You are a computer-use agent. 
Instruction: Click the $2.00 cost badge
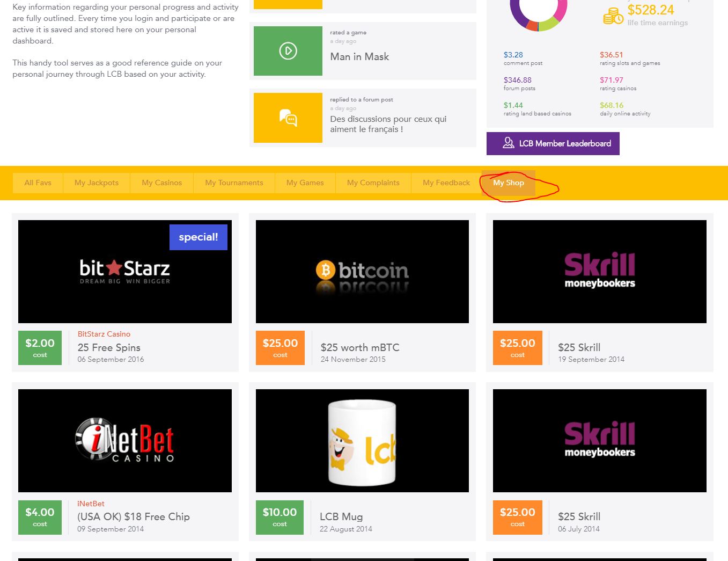pyautogui.click(x=40, y=348)
